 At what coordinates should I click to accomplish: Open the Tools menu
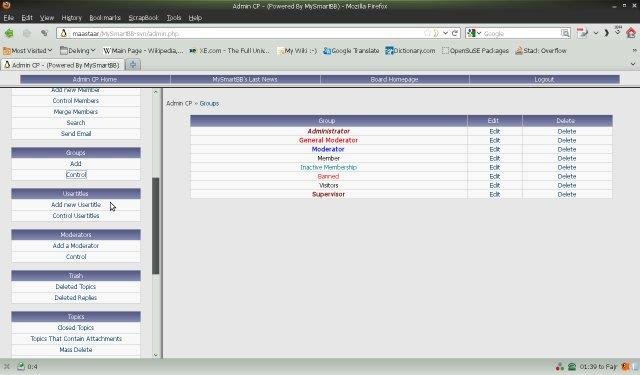(x=173, y=18)
